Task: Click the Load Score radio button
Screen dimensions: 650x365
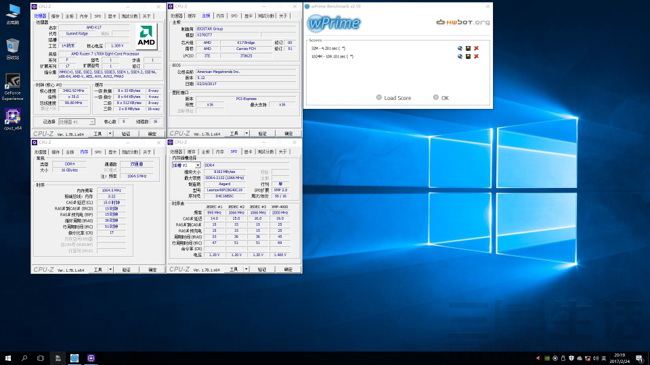Action: click(x=378, y=97)
